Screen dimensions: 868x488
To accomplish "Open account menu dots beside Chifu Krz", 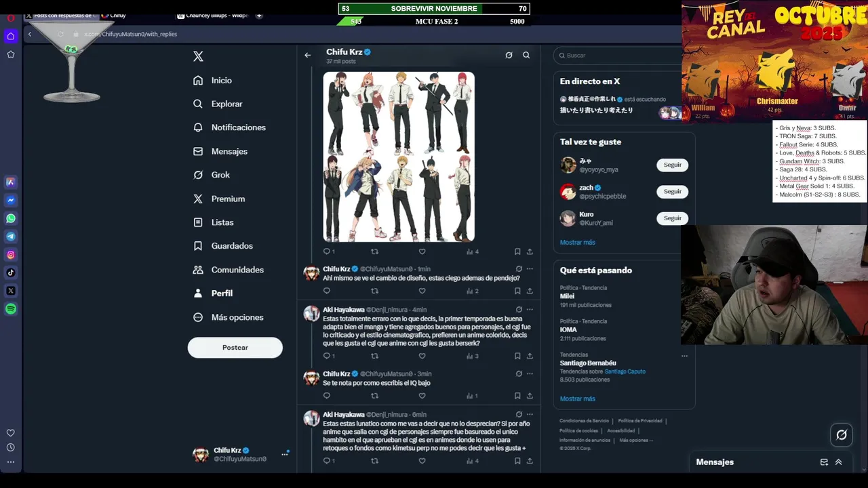I will tap(285, 454).
